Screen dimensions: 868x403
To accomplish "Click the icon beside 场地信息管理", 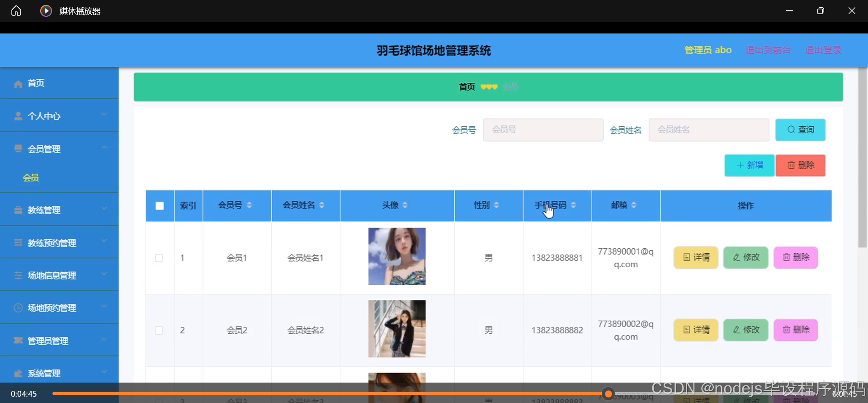I will tap(18, 275).
